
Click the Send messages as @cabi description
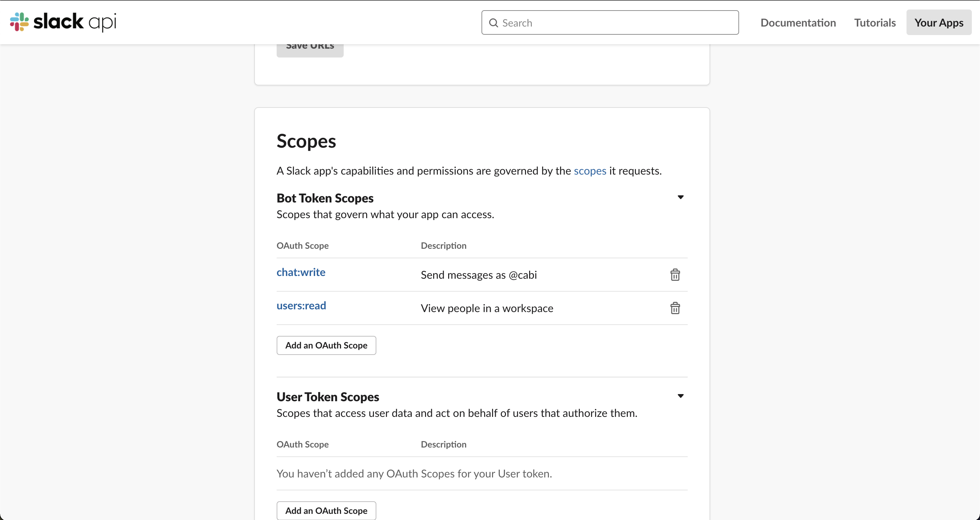pyautogui.click(x=478, y=275)
